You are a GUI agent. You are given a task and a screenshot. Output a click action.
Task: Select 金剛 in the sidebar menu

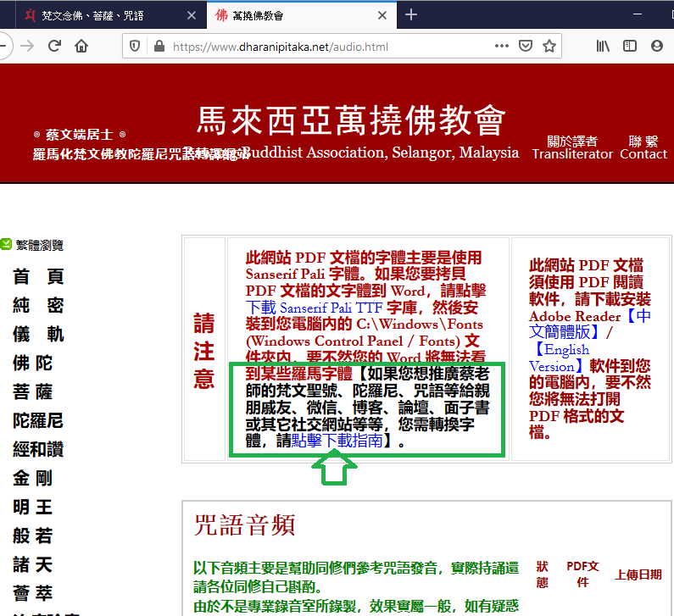click(x=33, y=478)
